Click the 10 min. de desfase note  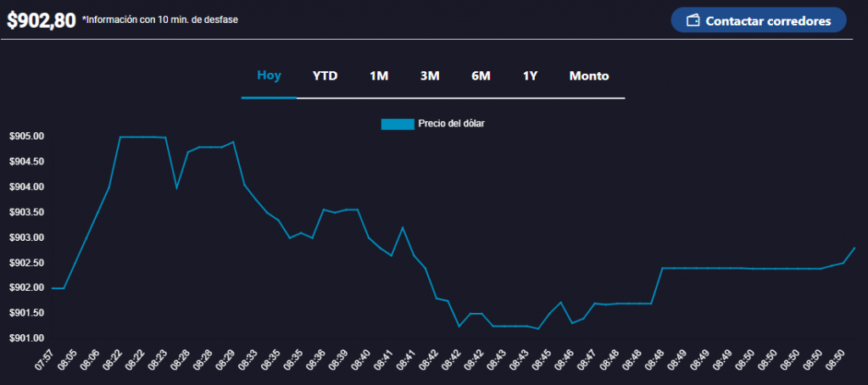(160, 20)
